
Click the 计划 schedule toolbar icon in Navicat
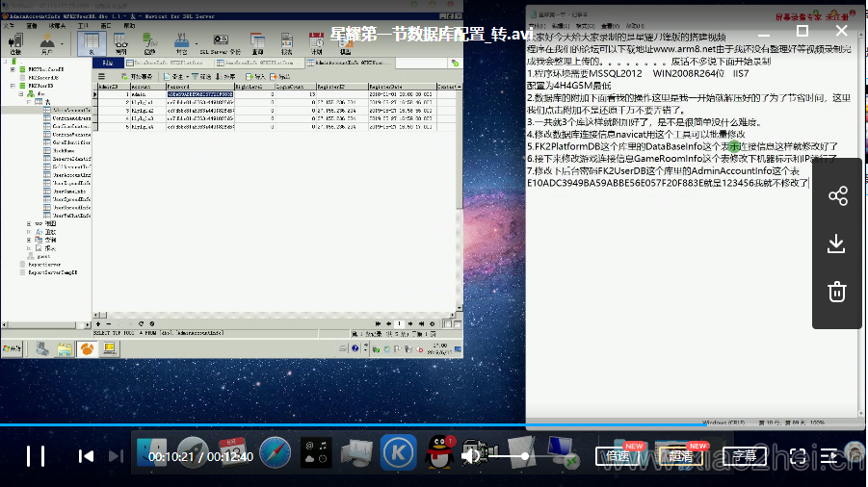point(317,43)
